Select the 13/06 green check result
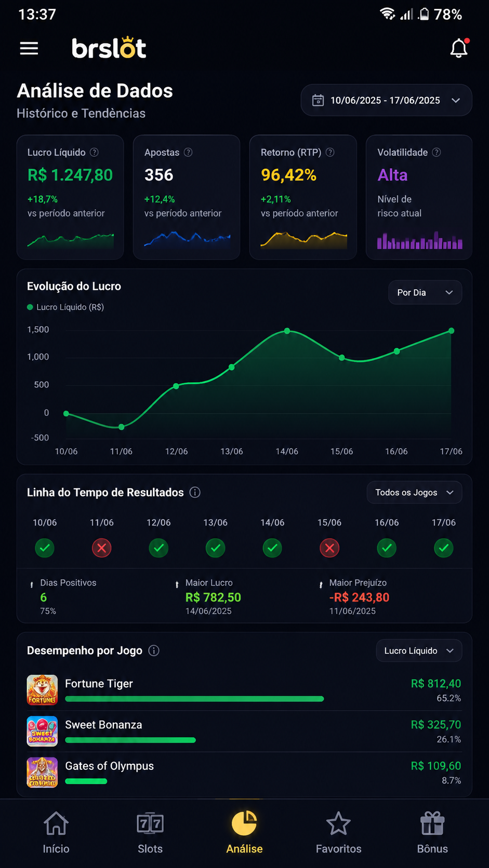This screenshot has height=868, width=489. 215,548
